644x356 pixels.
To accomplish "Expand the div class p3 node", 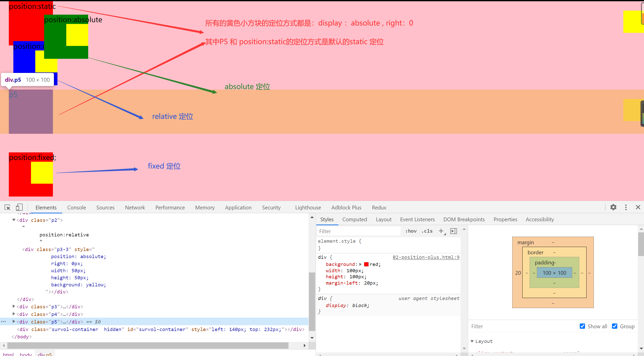I will click(x=14, y=307).
